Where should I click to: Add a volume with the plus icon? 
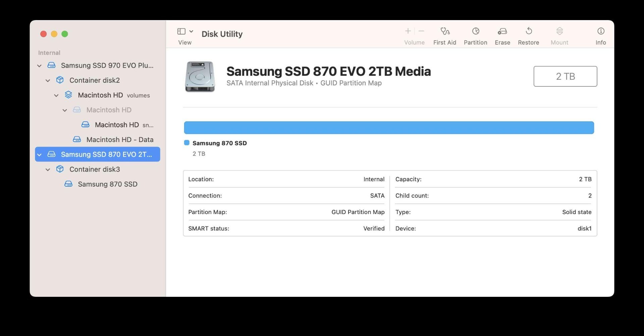coord(408,31)
